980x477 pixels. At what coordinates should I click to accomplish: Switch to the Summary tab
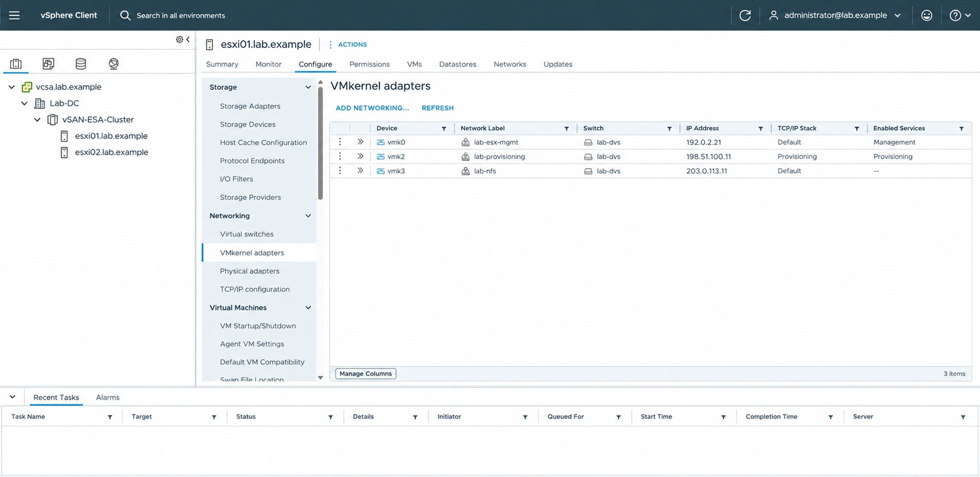pyautogui.click(x=222, y=64)
